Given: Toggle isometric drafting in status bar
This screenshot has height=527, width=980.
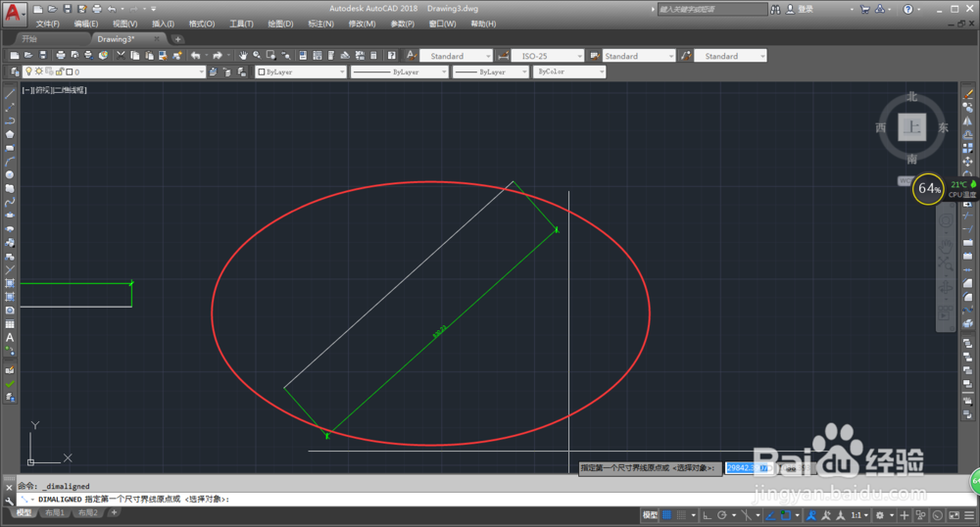Looking at the screenshot, I should [746, 515].
